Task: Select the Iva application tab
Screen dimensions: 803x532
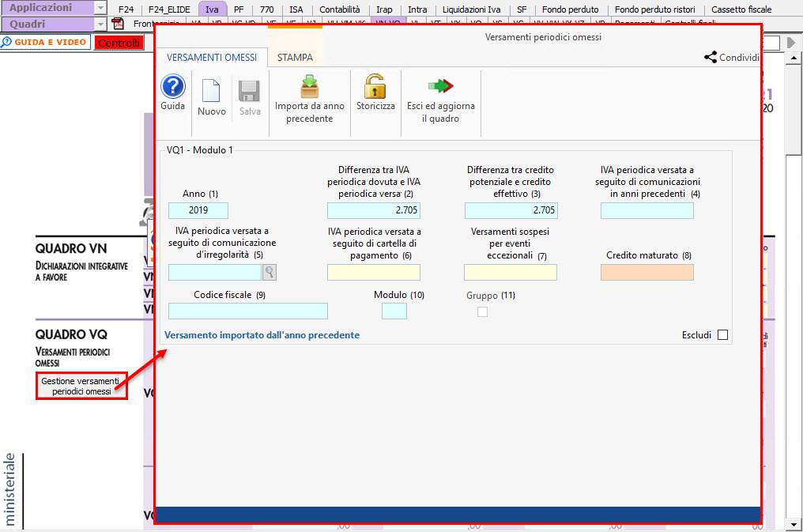Action: (x=212, y=9)
